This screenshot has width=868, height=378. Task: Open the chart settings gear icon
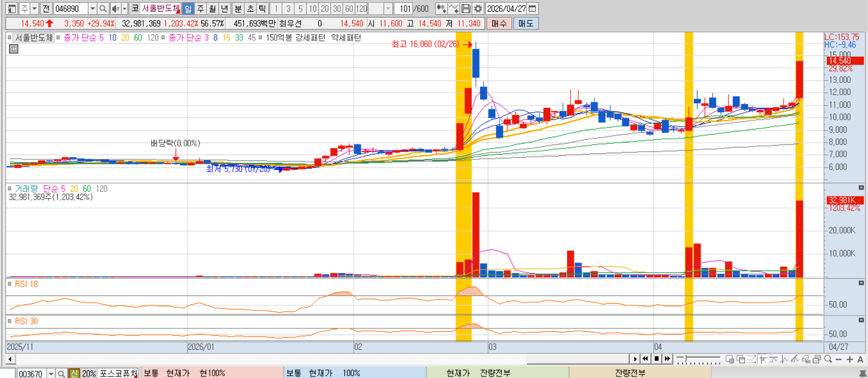tap(478, 9)
